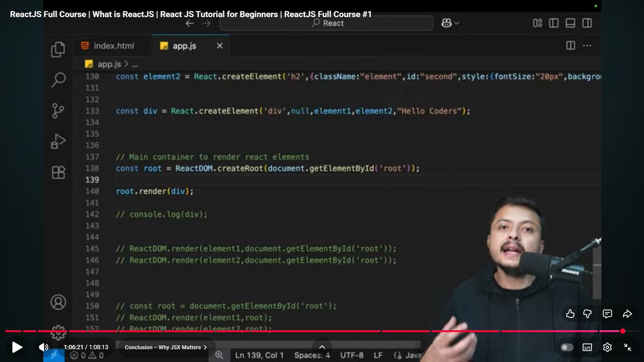
Task: Click 'const element2' on line 130
Action: point(148,77)
